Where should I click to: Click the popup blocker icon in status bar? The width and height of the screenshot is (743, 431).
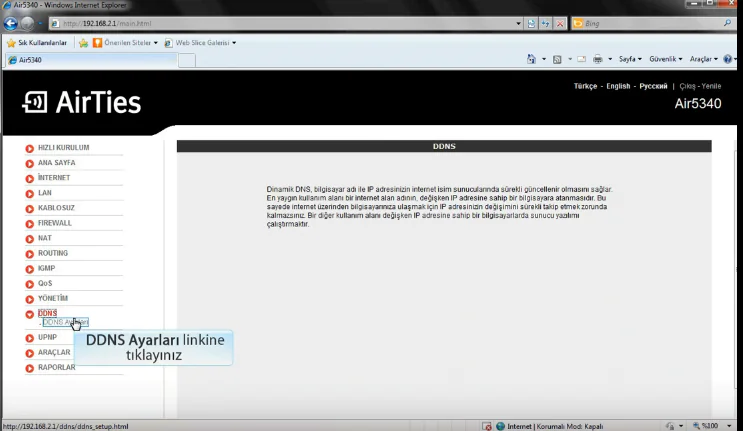tap(487, 426)
